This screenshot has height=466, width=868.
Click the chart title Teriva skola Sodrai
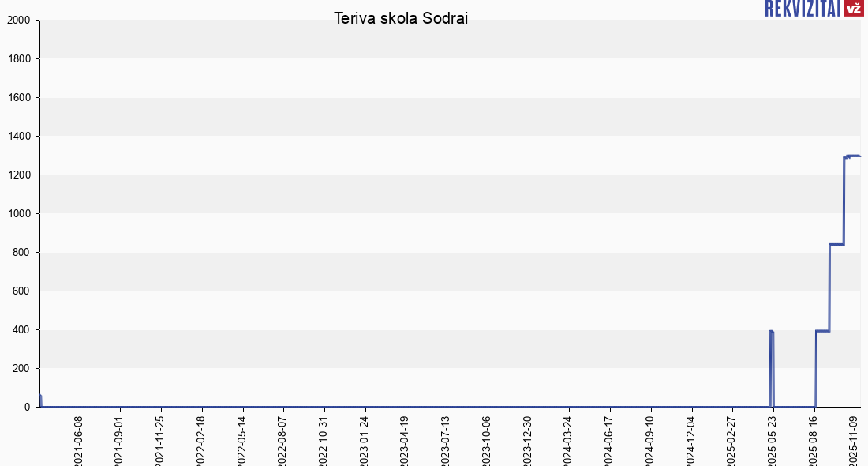[x=401, y=18]
